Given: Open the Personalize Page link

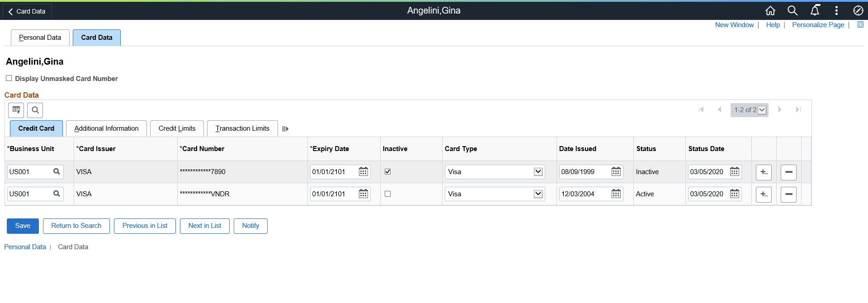Looking at the screenshot, I should pyautogui.click(x=818, y=25).
